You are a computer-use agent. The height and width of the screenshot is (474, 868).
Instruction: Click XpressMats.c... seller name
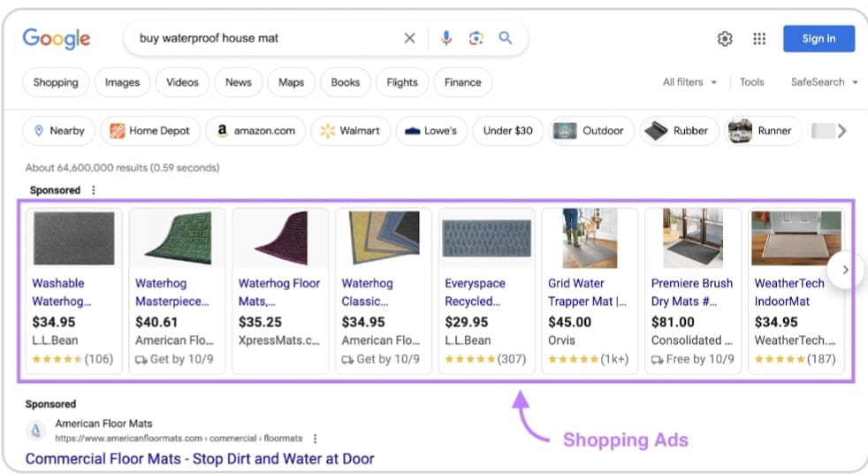point(279,340)
